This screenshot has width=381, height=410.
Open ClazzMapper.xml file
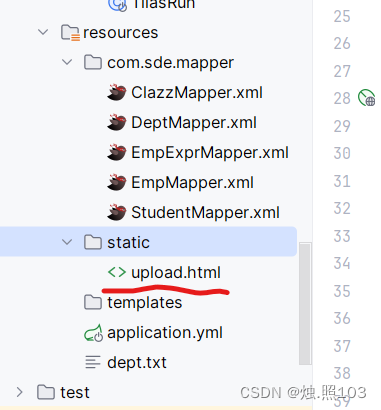(197, 92)
